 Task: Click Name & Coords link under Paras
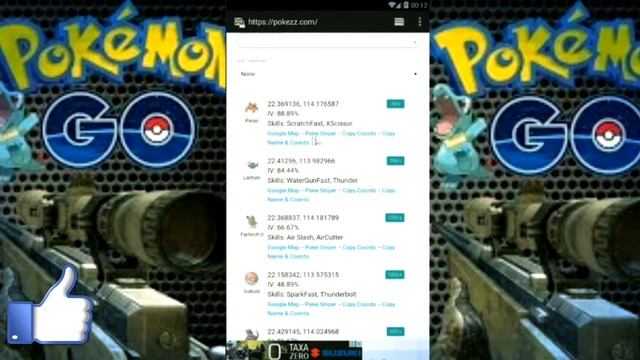(288, 142)
